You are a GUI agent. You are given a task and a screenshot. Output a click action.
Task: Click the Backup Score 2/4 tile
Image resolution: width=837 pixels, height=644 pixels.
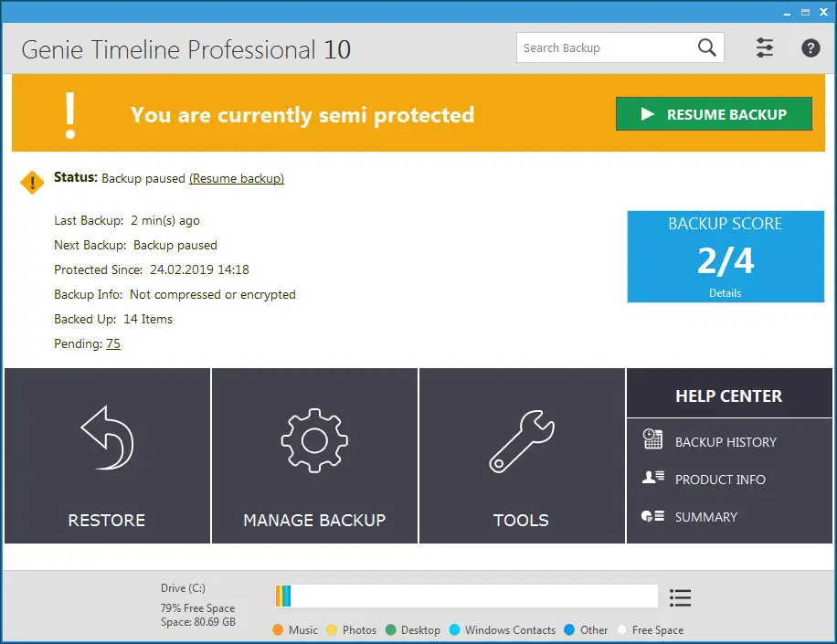(x=726, y=257)
